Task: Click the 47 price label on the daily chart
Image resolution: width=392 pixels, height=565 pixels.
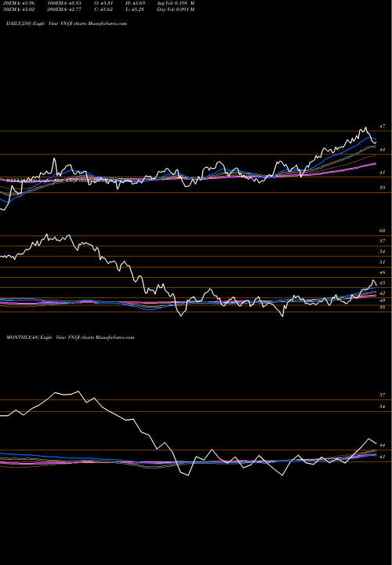Action: coord(383,126)
